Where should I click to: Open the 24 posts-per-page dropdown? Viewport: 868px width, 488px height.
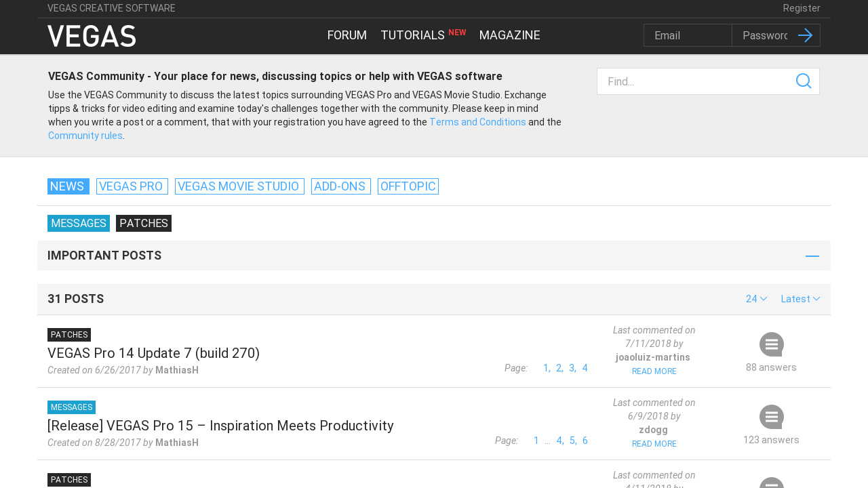pos(756,299)
